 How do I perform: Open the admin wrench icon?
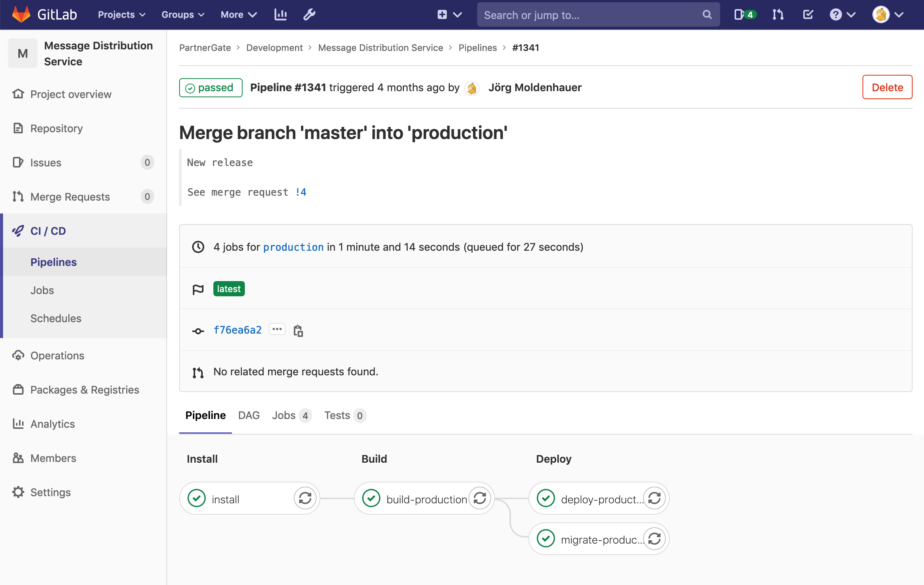[x=309, y=14]
